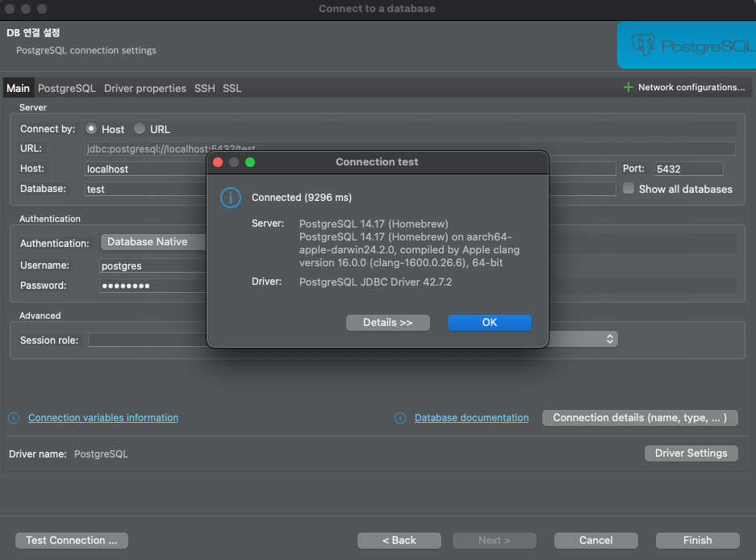Click the 'PostgreSQL connection settings' subtitle
The image size is (756, 560).
pos(86,50)
